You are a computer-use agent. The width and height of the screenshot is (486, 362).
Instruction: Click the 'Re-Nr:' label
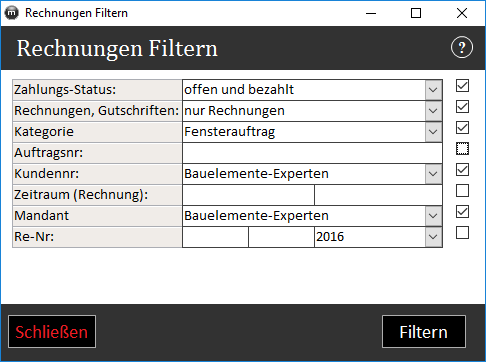[34, 237]
